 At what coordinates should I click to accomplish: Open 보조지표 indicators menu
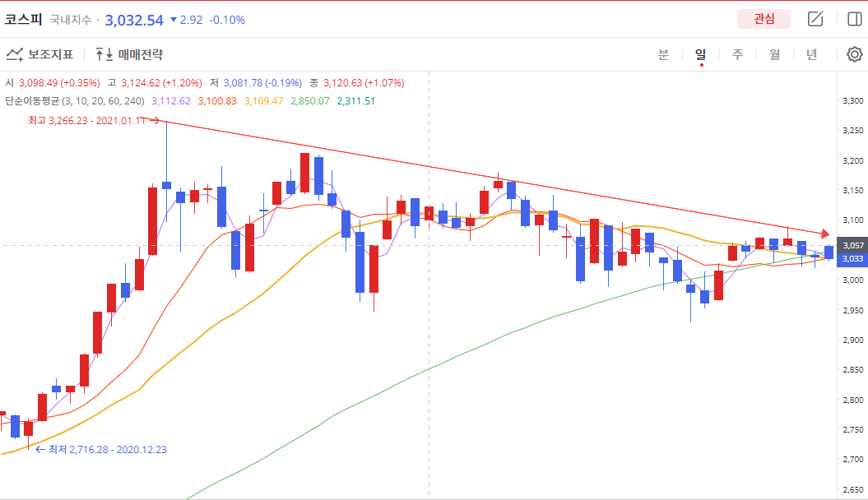point(39,54)
